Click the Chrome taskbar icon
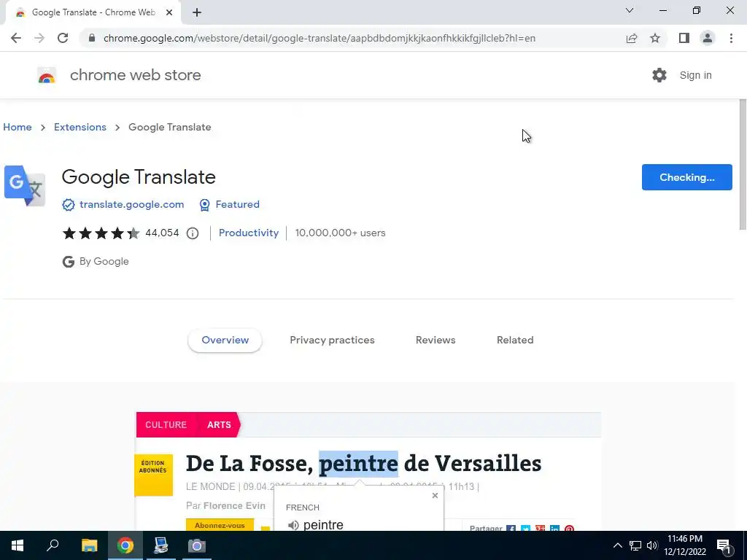The image size is (747, 560). [x=125, y=545]
